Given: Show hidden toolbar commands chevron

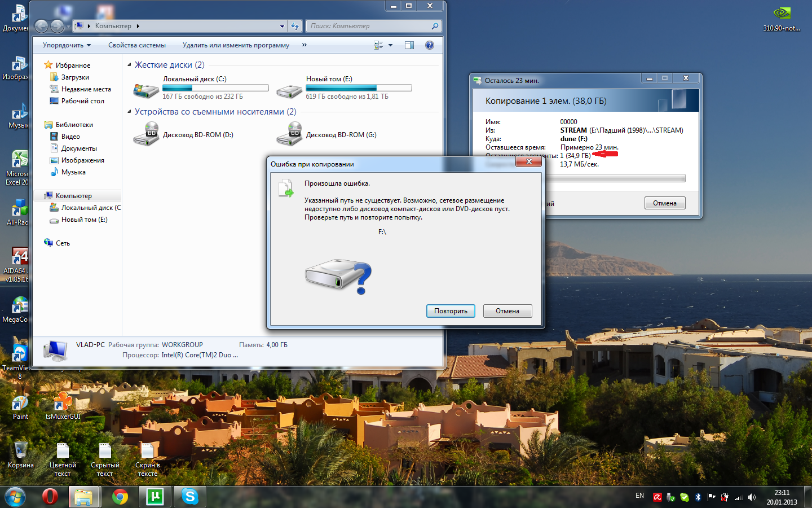Looking at the screenshot, I should (x=304, y=45).
